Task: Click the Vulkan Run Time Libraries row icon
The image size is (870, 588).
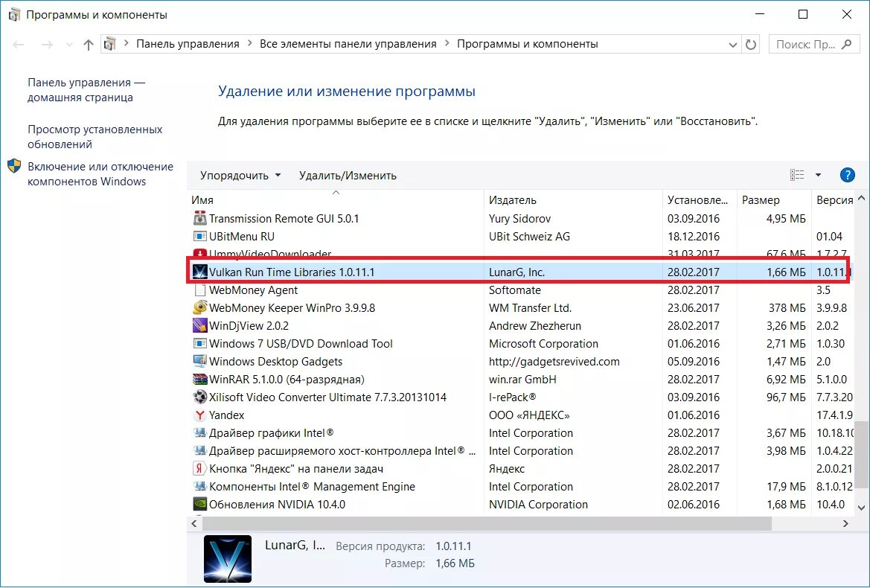Action: pos(199,272)
